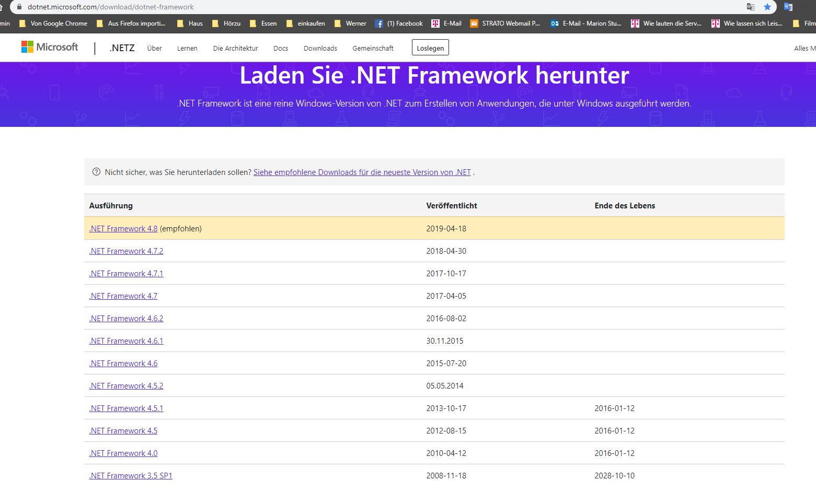Open the einkaufen bookmarks folder
The height and width of the screenshot is (504, 816).
coord(305,24)
